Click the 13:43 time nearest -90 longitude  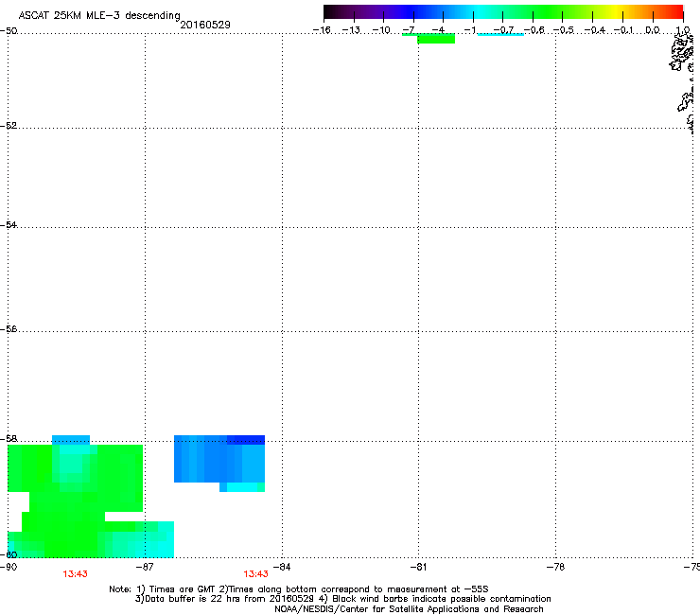click(75, 574)
